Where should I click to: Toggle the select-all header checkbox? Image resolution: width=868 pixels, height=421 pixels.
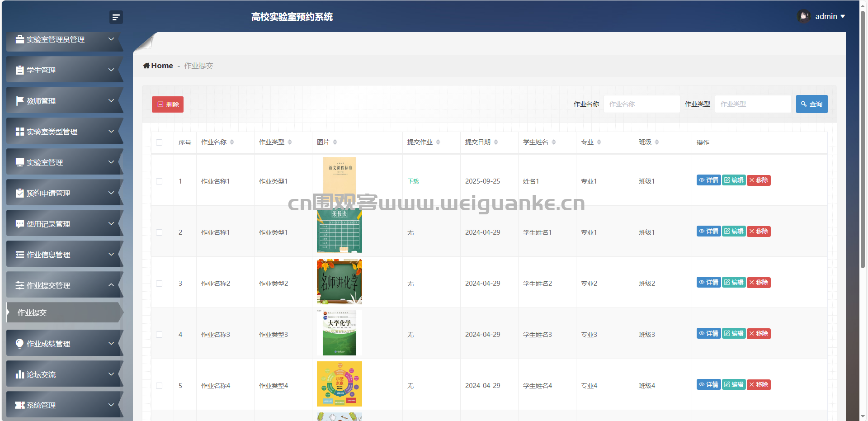point(159,142)
